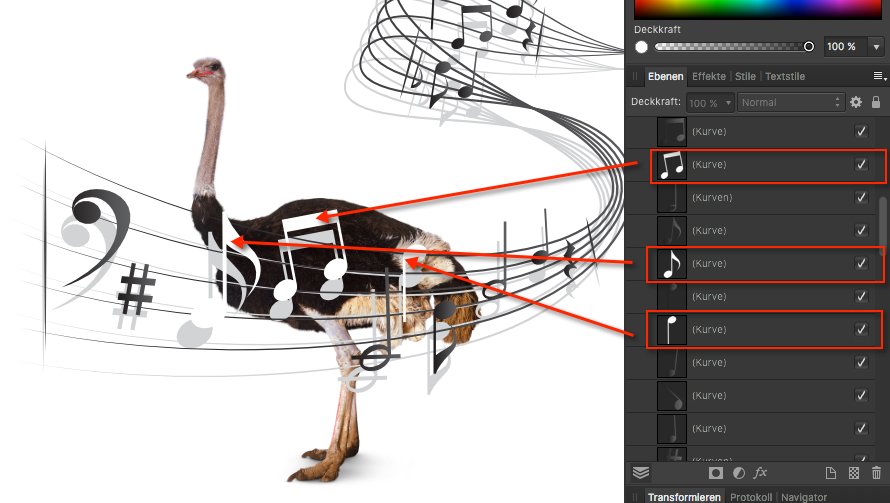Toggle visibility of layer directly below white stem layer
890x503 pixels.
coord(862,362)
